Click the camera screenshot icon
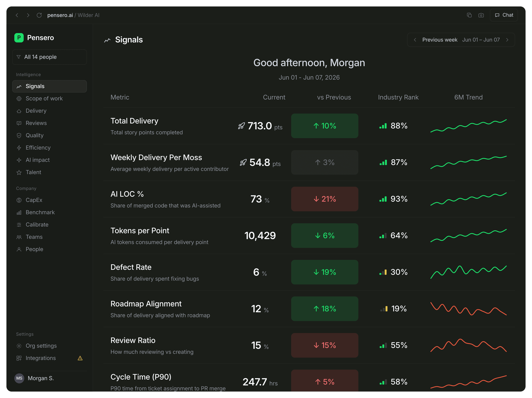Screen dimensions: 532x398 click(481, 15)
